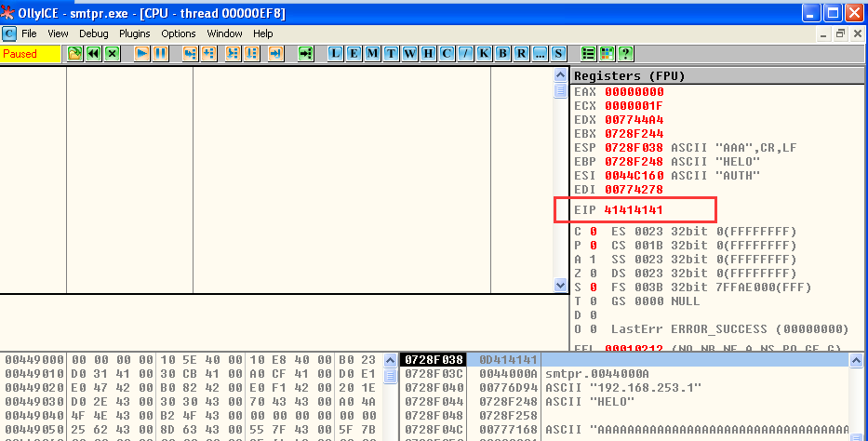Show Memory map with M button
The image size is (868, 441).
(x=373, y=54)
